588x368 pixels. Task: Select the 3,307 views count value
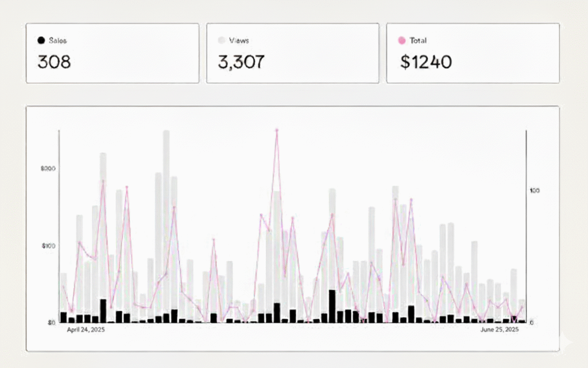(241, 62)
